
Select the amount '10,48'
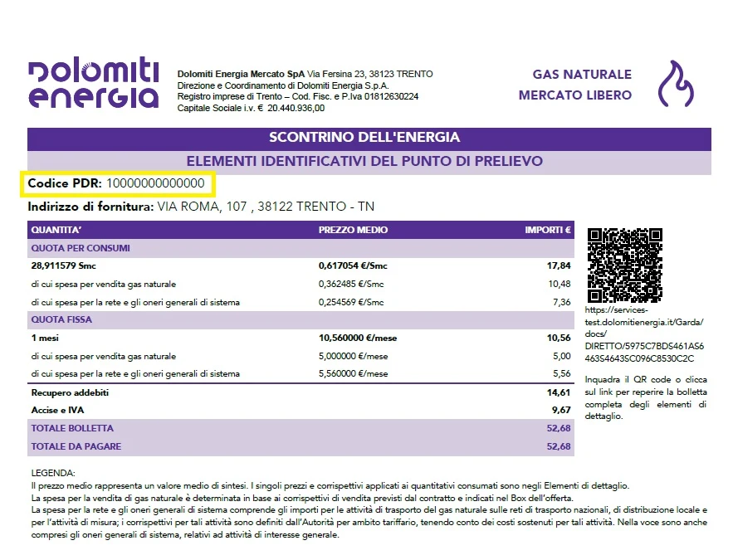[x=560, y=284]
